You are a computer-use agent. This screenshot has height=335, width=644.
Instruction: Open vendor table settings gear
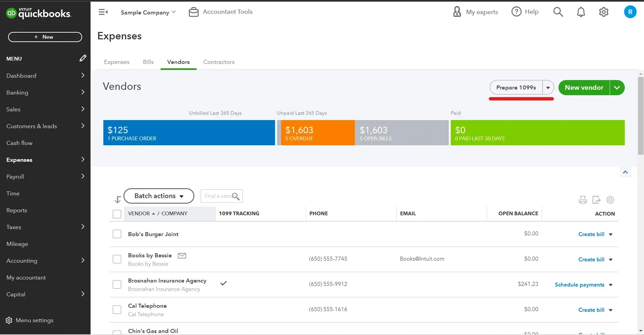point(610,200)
